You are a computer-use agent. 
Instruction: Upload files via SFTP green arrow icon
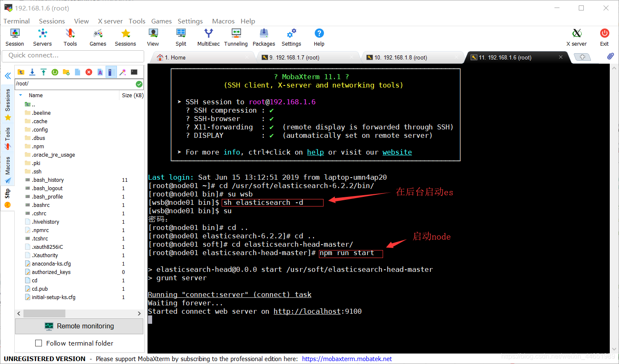[43, 72]
